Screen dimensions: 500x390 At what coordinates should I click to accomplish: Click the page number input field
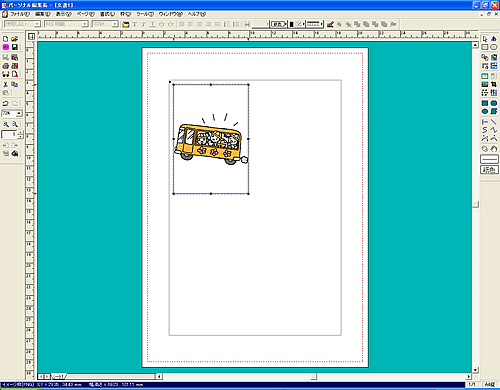10,134
